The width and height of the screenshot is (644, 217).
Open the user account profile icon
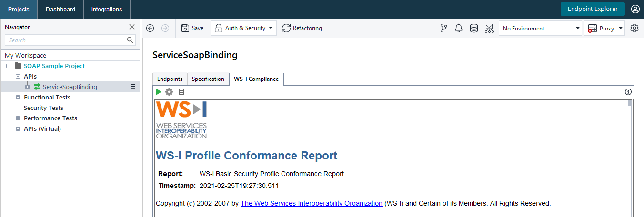(635, 9)
